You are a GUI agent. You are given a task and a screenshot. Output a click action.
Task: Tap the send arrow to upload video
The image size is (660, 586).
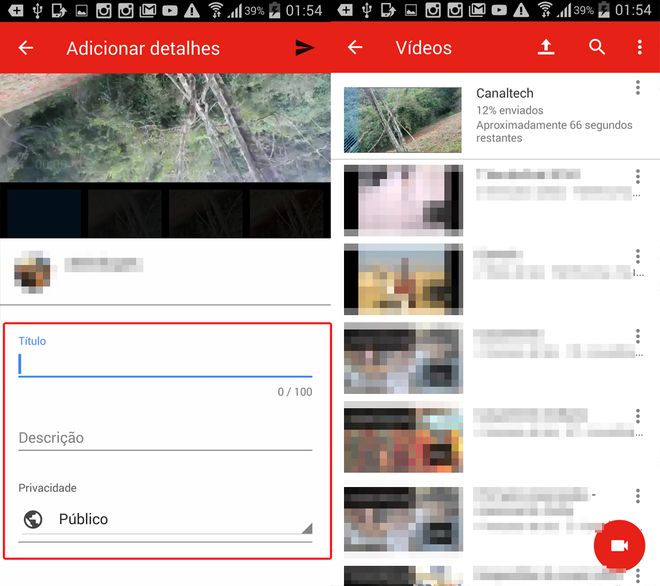coord(304,48)
